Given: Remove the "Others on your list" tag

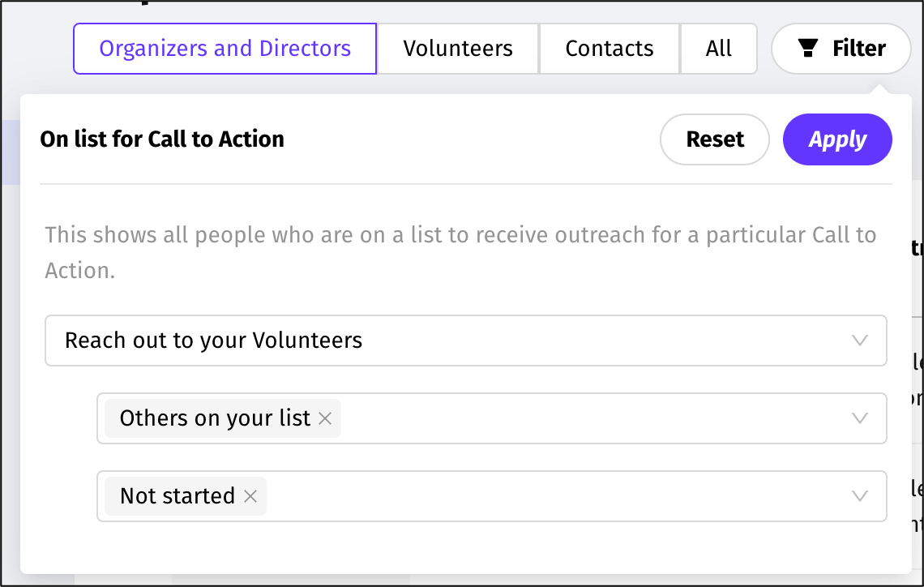Looking at the screenshot, I should click(325, 418).
